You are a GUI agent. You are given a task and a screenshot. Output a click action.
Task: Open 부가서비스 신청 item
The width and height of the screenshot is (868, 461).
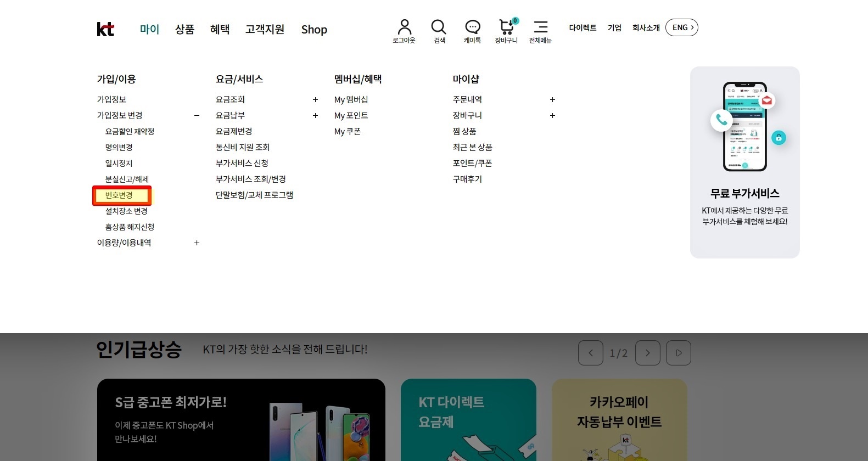pos(242,163)
